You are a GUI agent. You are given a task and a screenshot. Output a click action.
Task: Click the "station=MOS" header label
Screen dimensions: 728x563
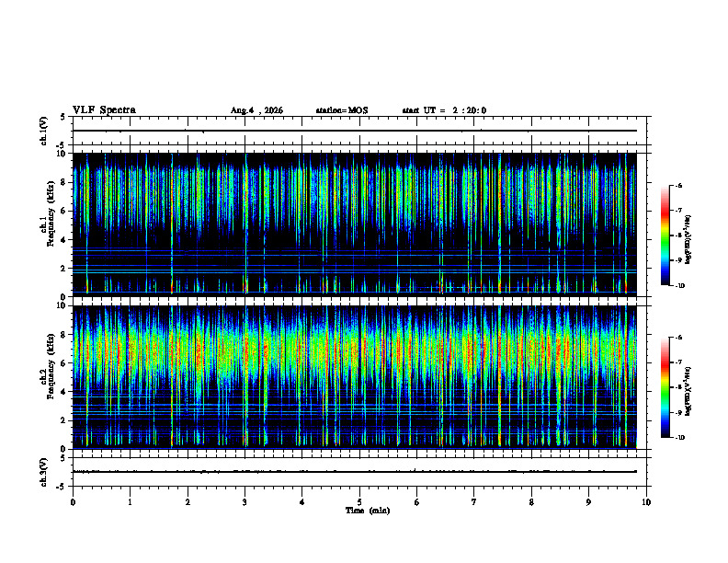tap(342, 110)
